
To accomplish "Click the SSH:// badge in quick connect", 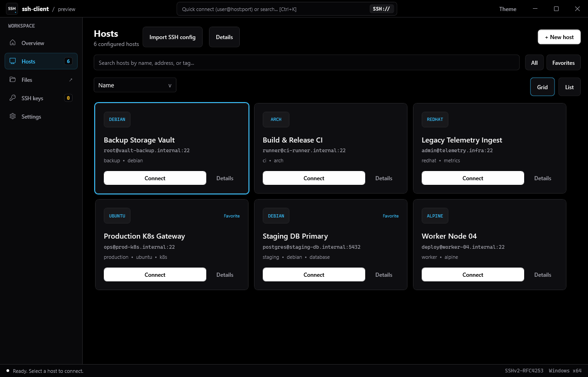I will (x=382, y=9).
